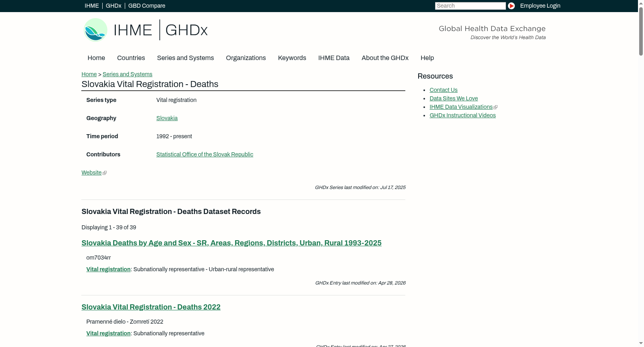Click "Discover the World's Health Data" text
This screenshot has width=644, height=347.
[x=508, y=37]
